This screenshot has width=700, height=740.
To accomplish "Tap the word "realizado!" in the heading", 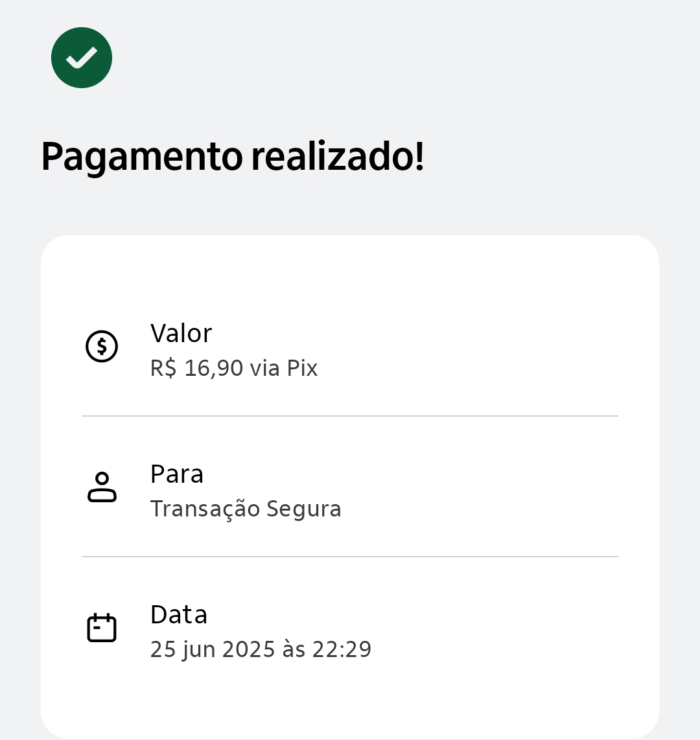I will 337,157.
